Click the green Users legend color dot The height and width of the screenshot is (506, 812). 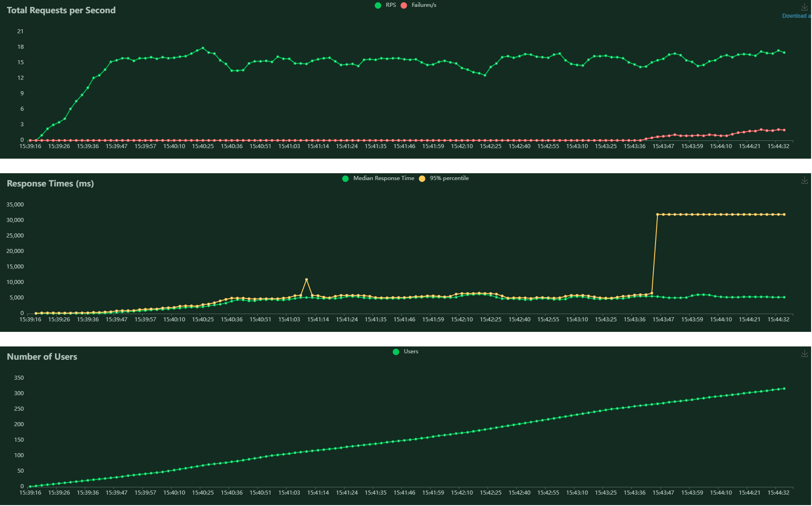[396, 352]
